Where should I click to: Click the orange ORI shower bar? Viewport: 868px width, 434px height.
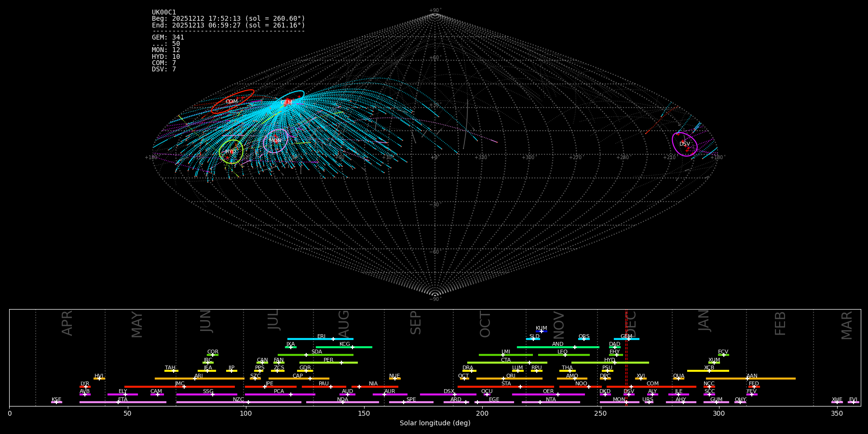(x=509, y=379)
